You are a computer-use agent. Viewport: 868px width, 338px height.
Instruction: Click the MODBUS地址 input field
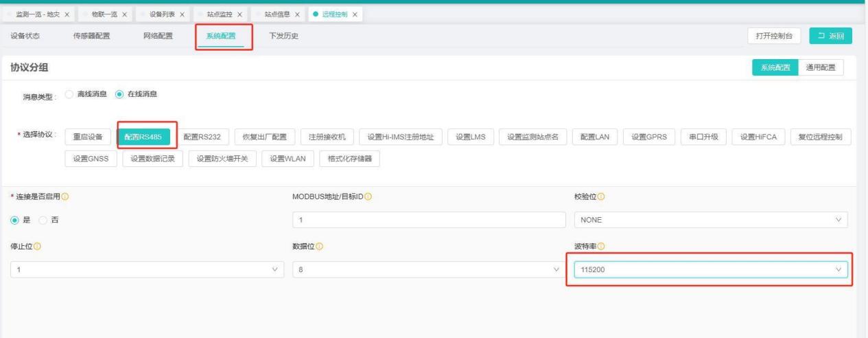pos(426,220)
